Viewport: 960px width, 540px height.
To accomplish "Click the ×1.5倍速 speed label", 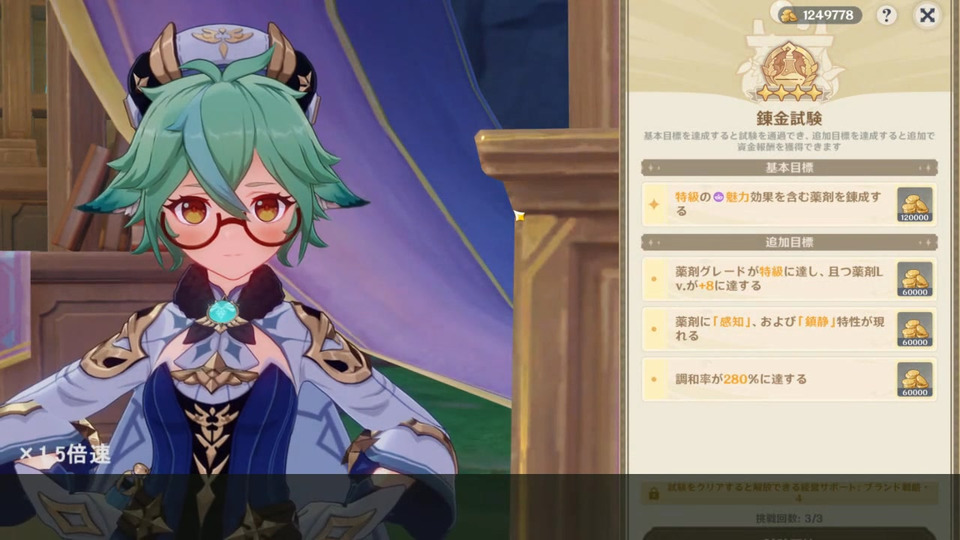I will coord(65,454).
